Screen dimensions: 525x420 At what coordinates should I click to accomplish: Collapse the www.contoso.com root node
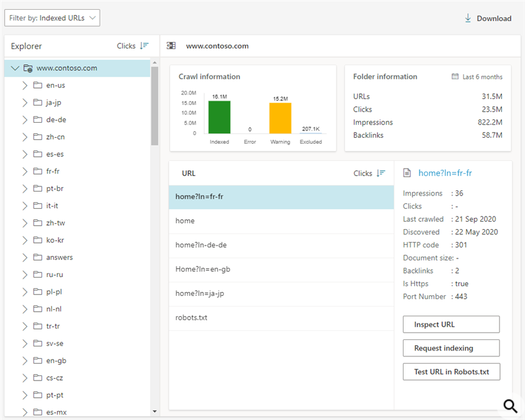14,68
